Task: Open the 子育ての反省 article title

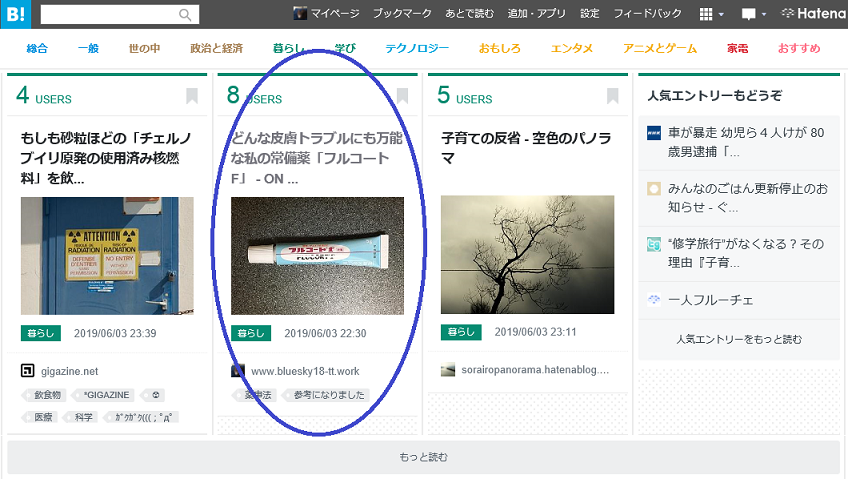Action: point(526,148)
